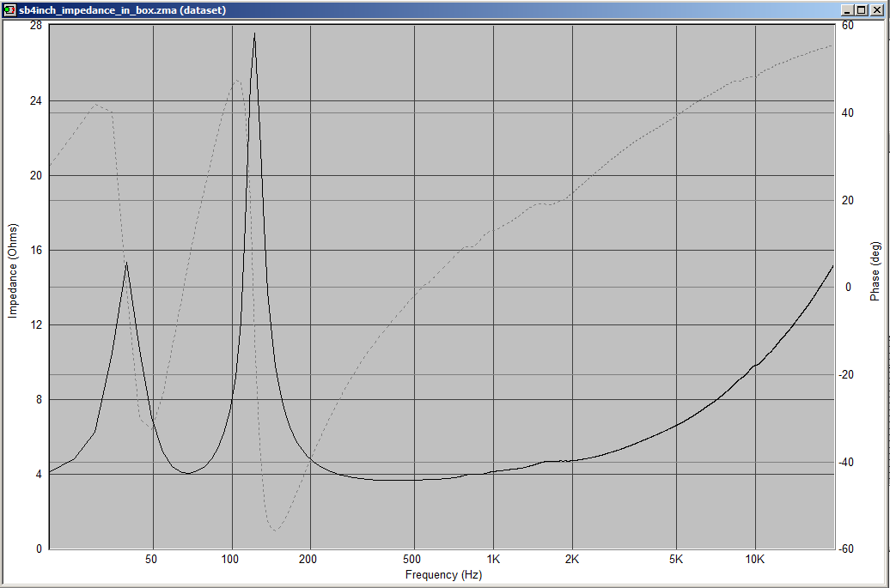The width and height of the screenshot is (890, 588).
Task: Click the dotted phase curve minimum near 150 Hz
Action: pos(275,530)
